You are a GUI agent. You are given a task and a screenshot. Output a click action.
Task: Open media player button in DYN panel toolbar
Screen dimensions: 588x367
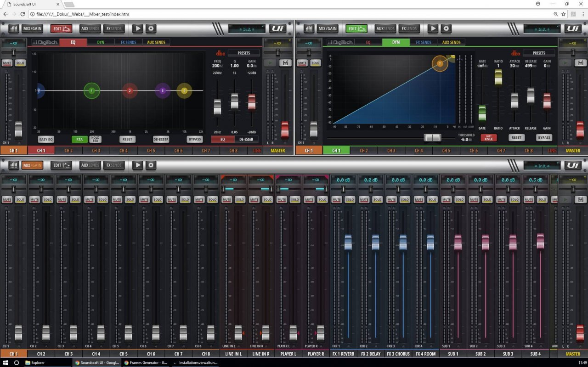pyautogui.click(x=433, y=28)
